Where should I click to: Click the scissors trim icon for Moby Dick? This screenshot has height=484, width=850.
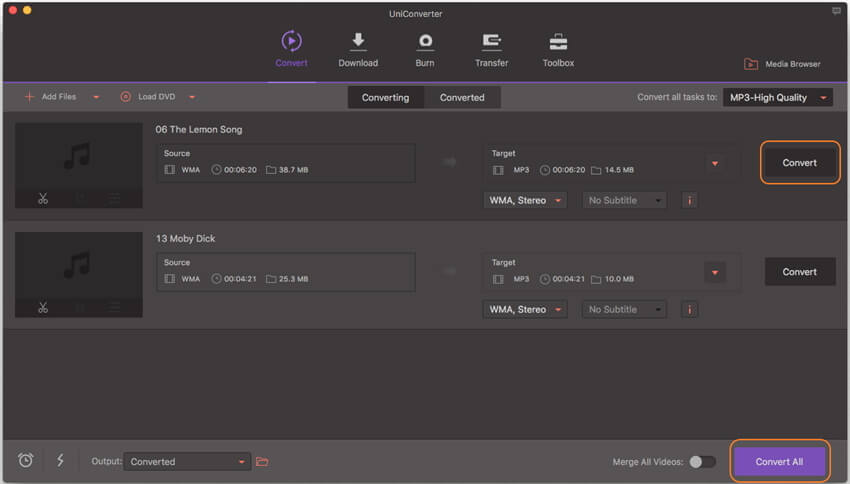tap(43, 308)
